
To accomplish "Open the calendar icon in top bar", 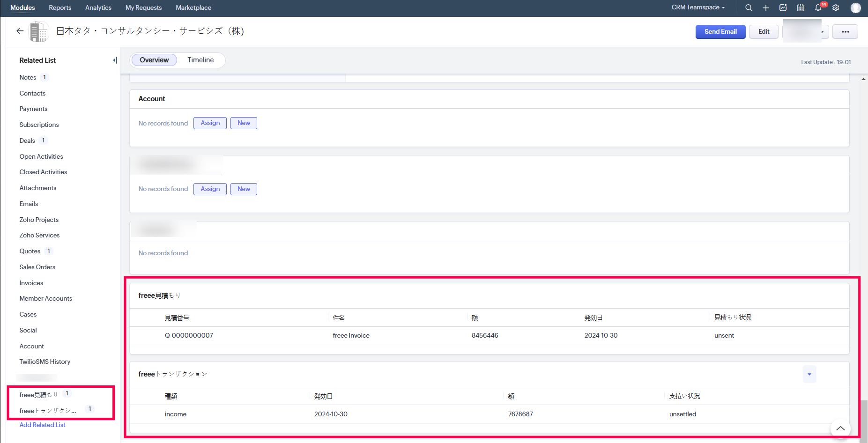I will (x=801, y=7).
